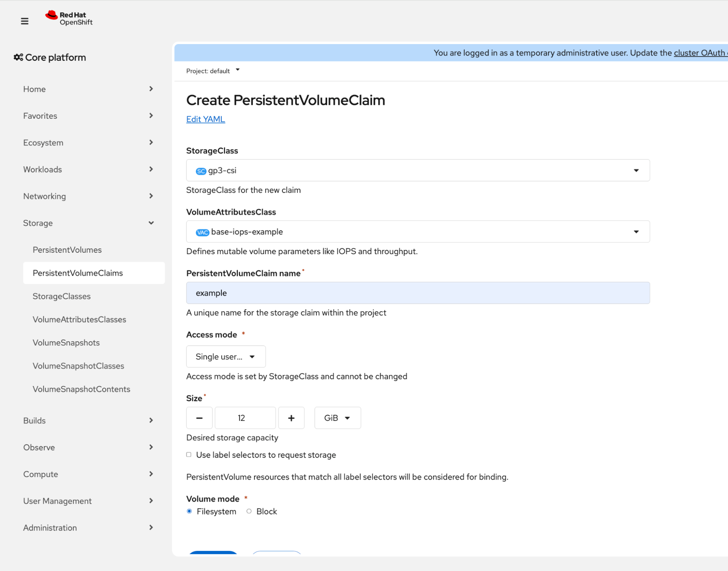
Task: Select Filesystem volume mode radio
Action: [189, 511]
